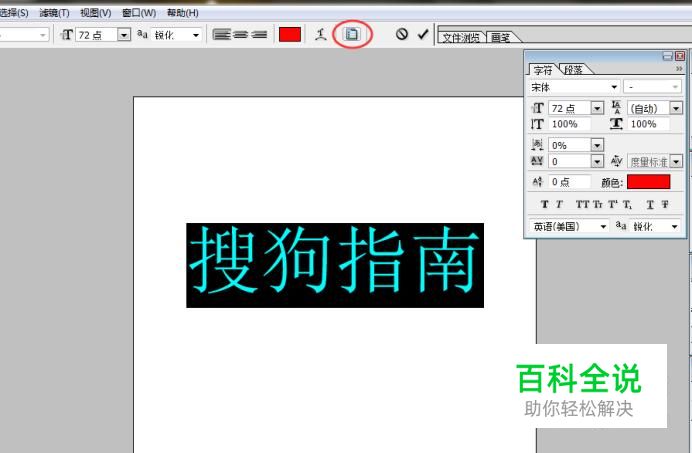Switch to 段落 paragraph tab
Viewport: 692px width, 453px height.
click(574, 69)
